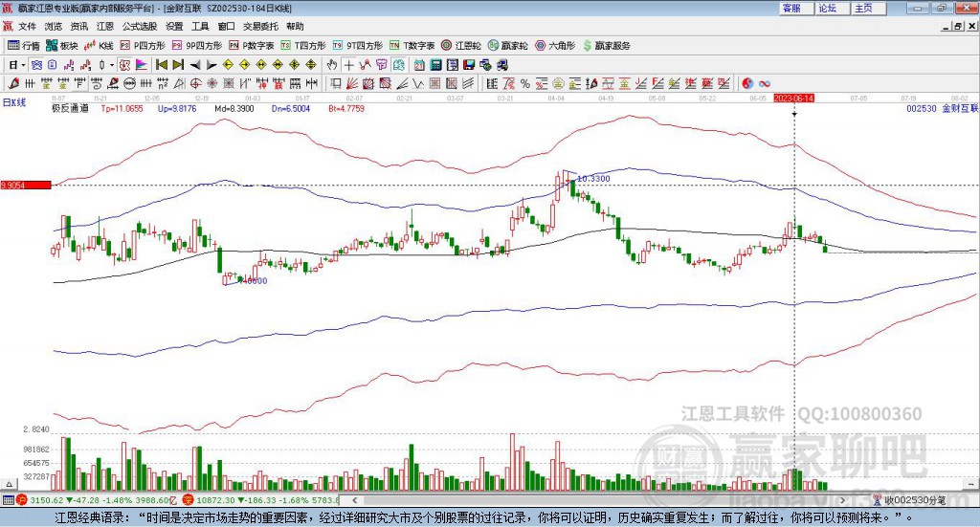The height and width of the screenshot is (527, 980).
Task: Click the up arrow above status bar
Action: [x=9, y=484]
